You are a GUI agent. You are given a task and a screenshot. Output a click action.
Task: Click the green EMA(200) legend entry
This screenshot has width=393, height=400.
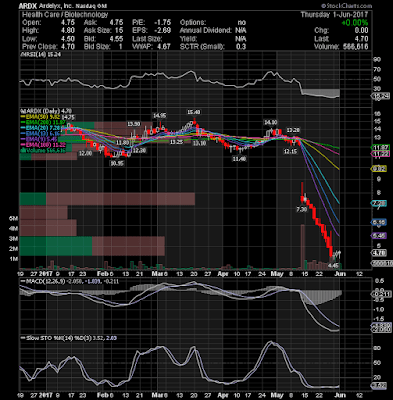tap(44, 123)
